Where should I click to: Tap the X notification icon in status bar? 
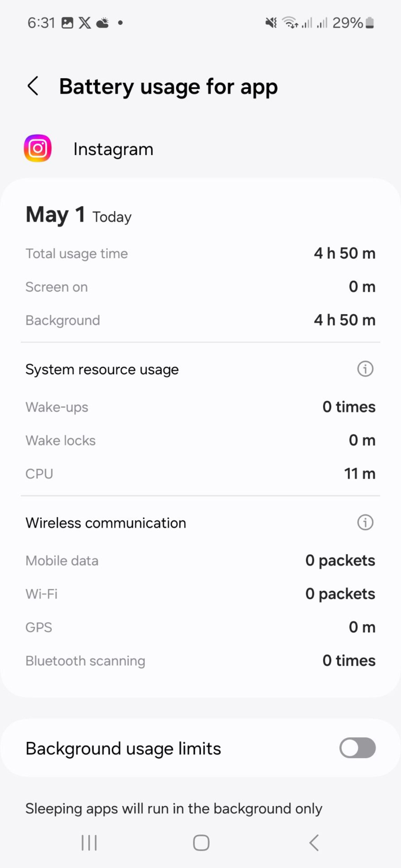click(x=85, y=23)
